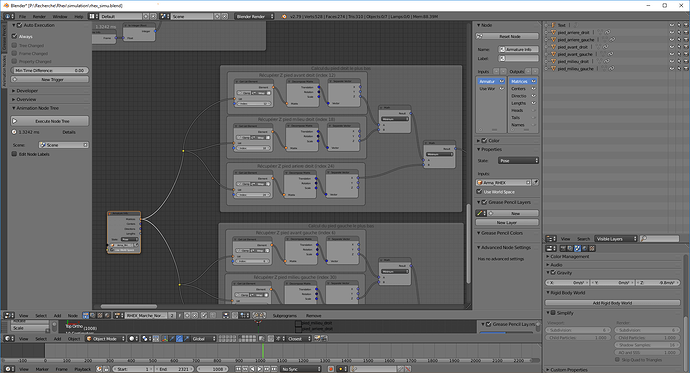The height and width of the screenshot is (373, 690).
Task: Click Add Rigid Body World button
Action: tap(612, 303)
